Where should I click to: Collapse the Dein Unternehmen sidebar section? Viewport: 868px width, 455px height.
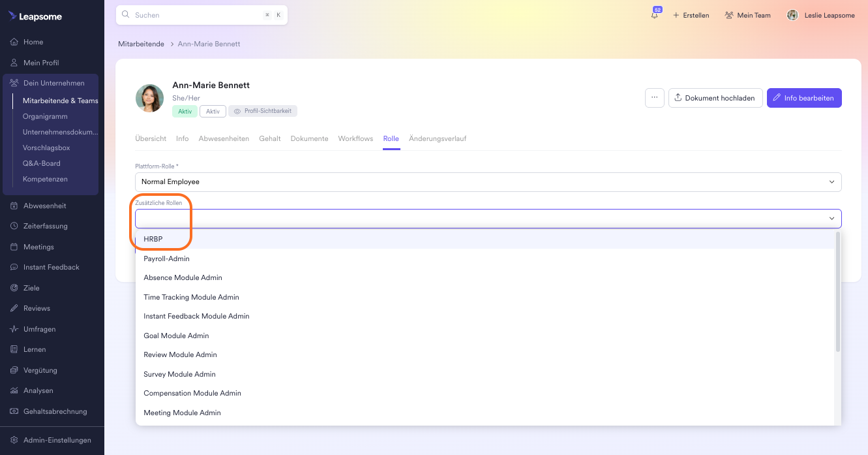[53, 83]
